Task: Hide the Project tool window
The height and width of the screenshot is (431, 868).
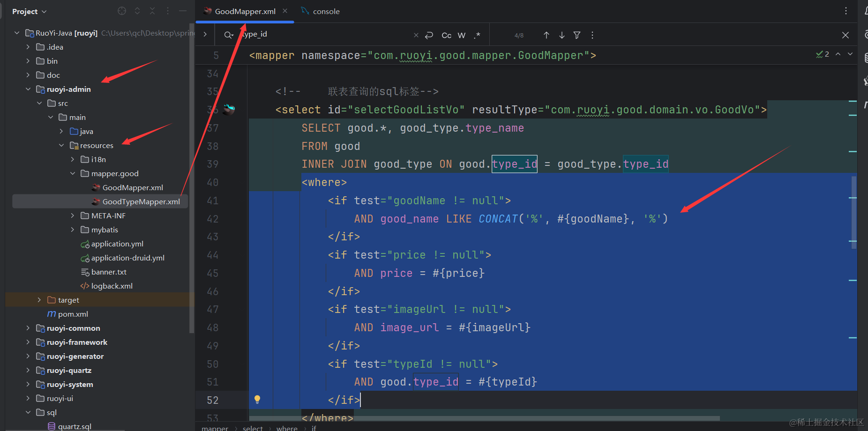Action: (x=183, y=11)
